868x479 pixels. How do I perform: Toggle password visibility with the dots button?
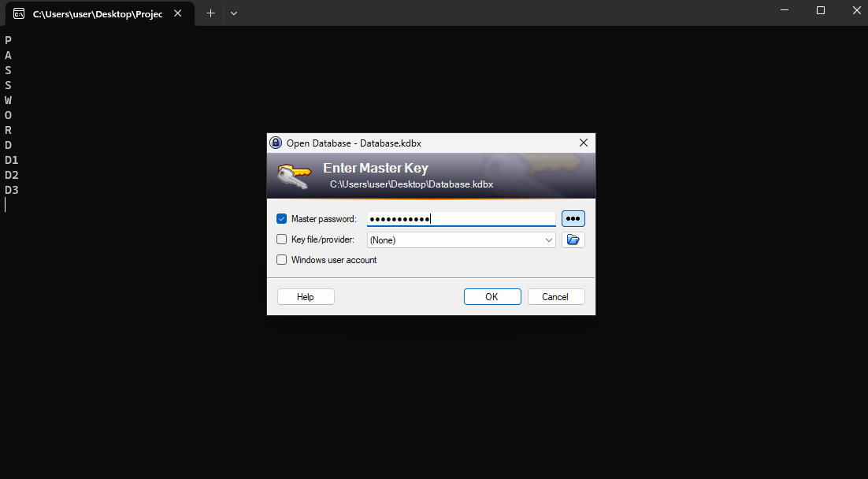click(x=573, y=219)
